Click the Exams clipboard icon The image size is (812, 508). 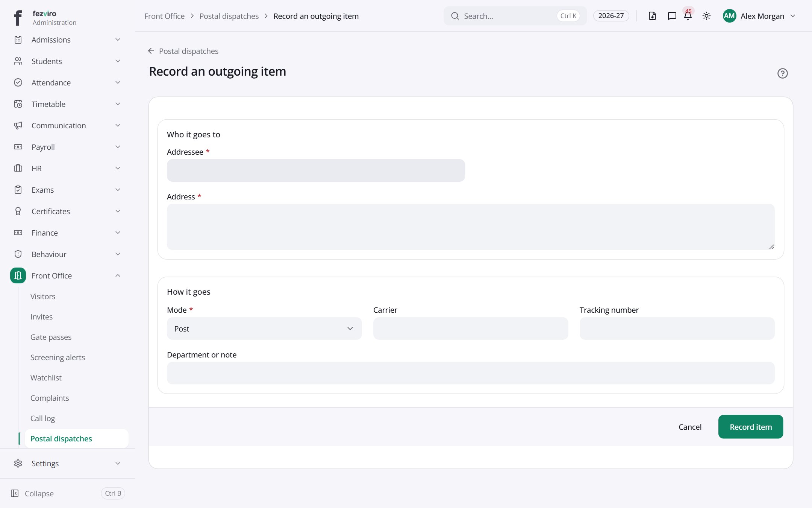(x=18, y=190)
